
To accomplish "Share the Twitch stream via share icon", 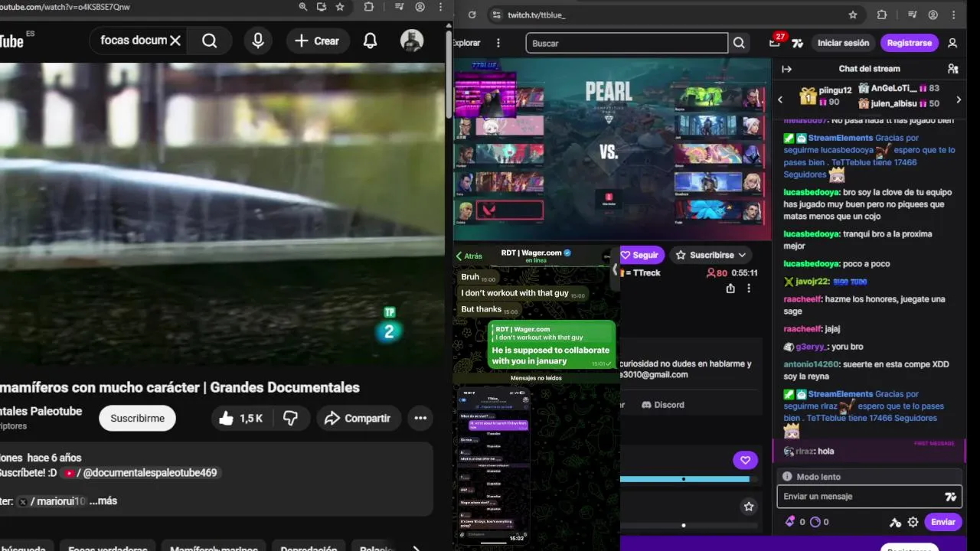I will [x=730, y=289].
